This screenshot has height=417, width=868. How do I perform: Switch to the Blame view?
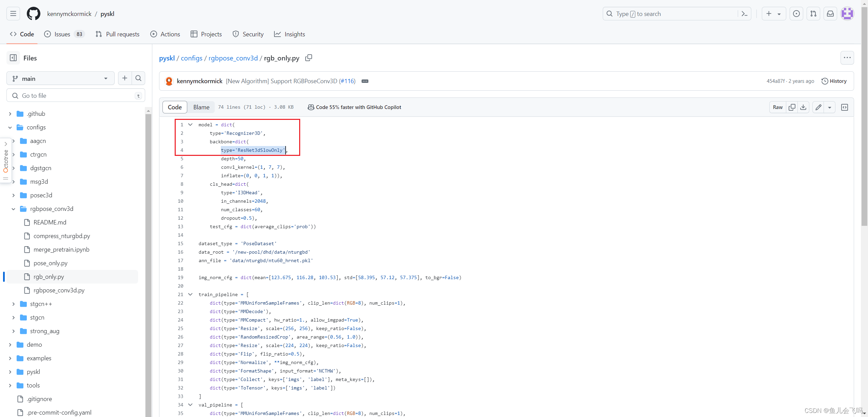click(x=201, y=107)
